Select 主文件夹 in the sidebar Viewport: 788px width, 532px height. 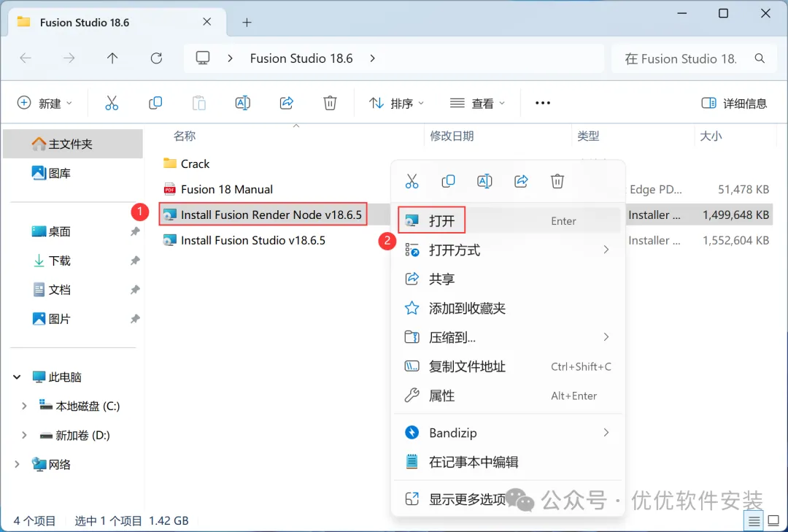pos(73,144)
